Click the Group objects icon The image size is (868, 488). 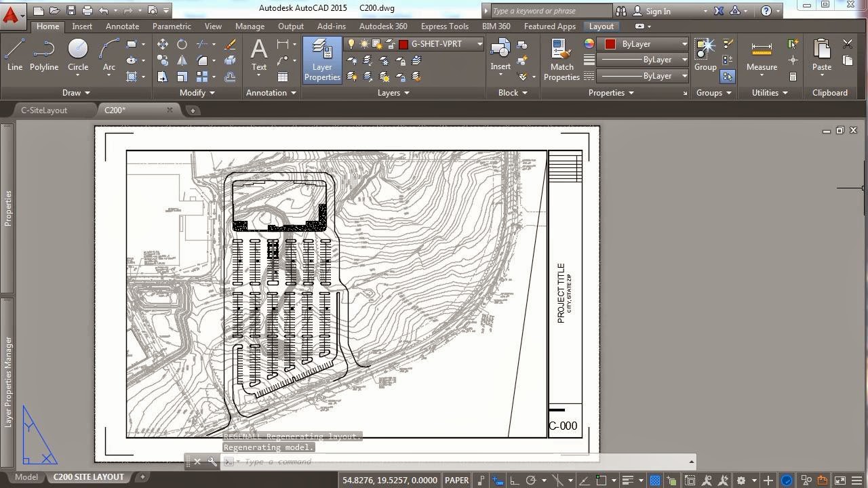tap(705, 55)
